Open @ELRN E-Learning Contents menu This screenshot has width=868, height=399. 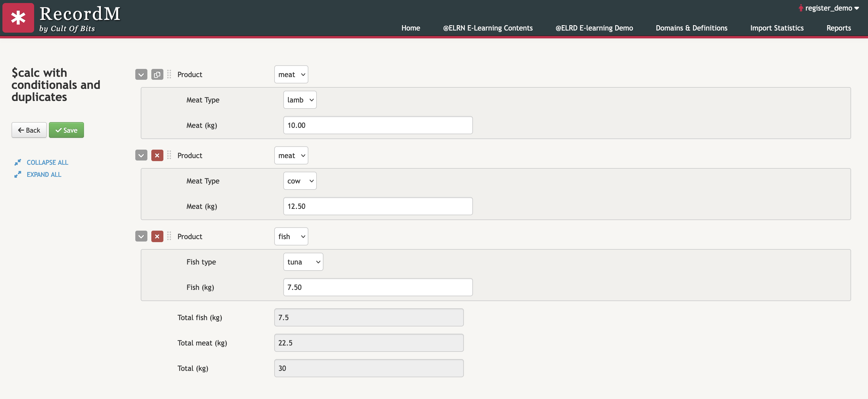pyautogui.click(x=487, y=28)
